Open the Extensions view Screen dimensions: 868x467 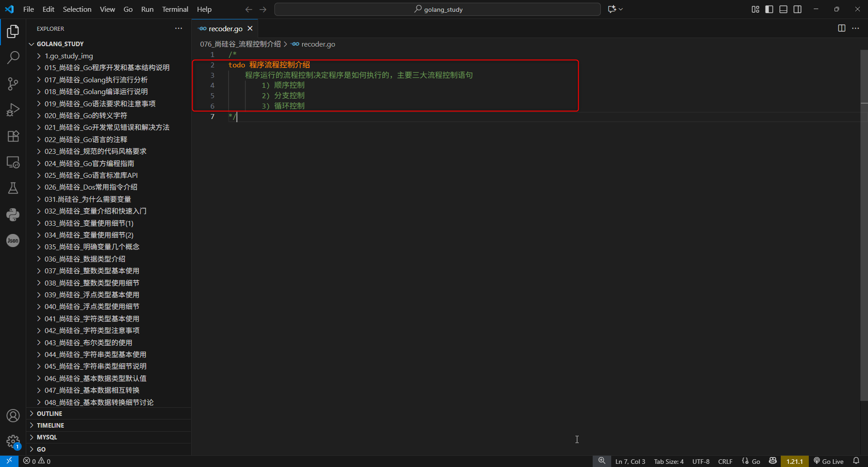[13, 136]
